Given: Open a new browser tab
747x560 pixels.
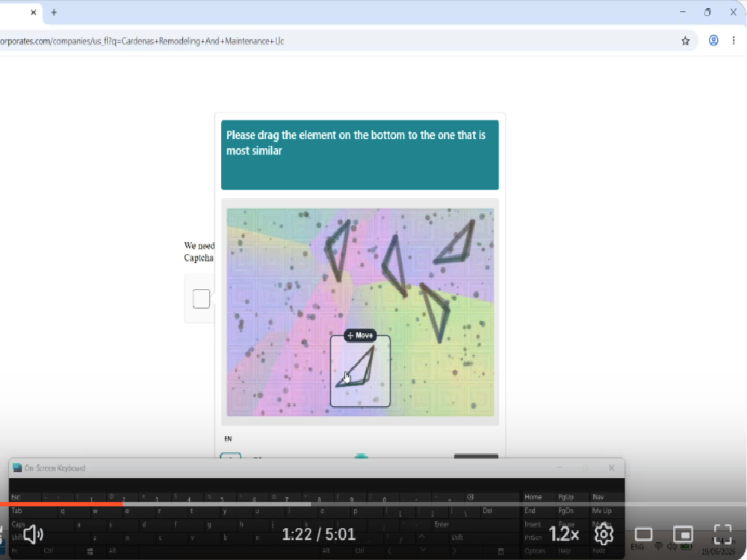Looking at the screenshot, I should click(x=54, y=13).
